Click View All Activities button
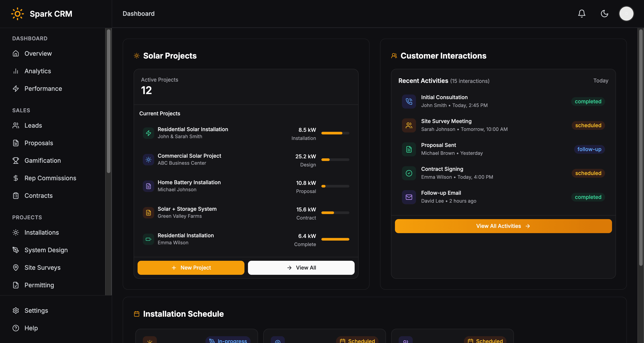 coord(503,226)
